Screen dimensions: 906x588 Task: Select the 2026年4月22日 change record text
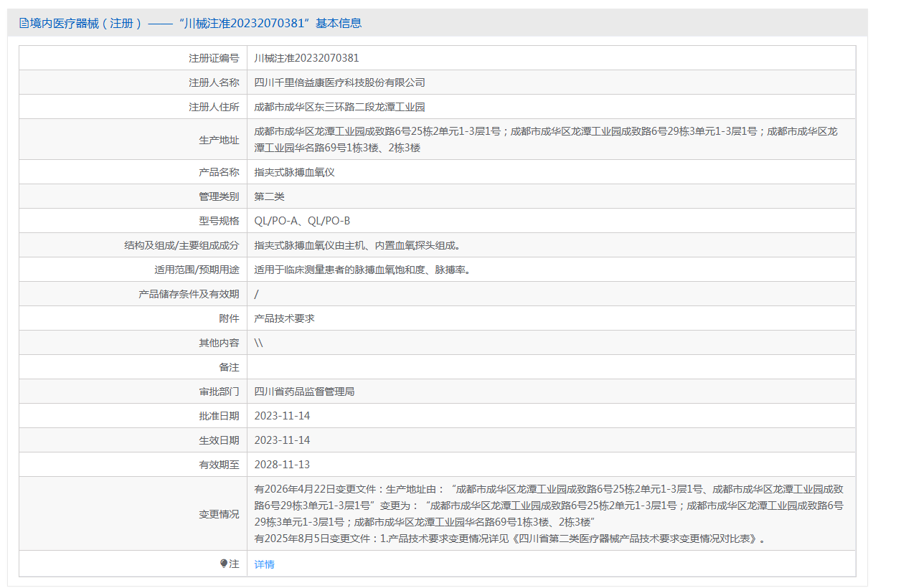pos(549,506)
